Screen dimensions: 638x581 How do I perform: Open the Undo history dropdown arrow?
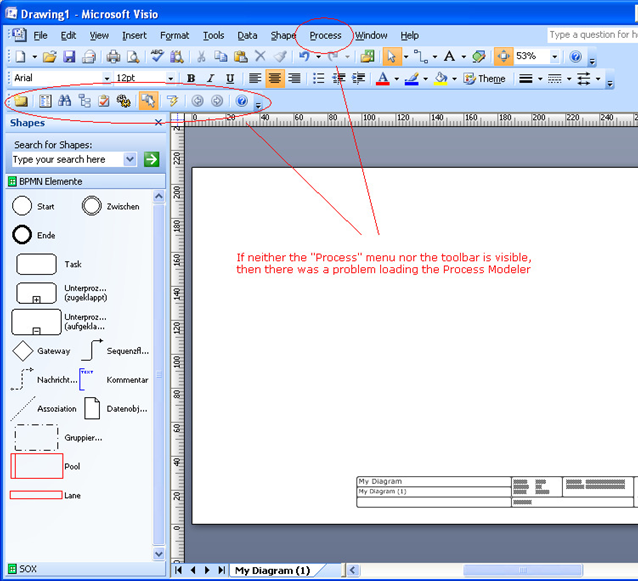click(318, 57)
